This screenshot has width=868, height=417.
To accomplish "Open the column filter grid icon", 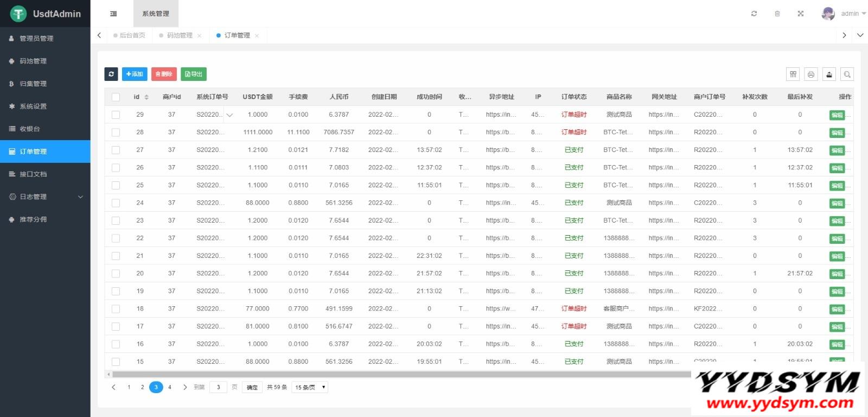I will pyautogui.click(x=793, y=74).
